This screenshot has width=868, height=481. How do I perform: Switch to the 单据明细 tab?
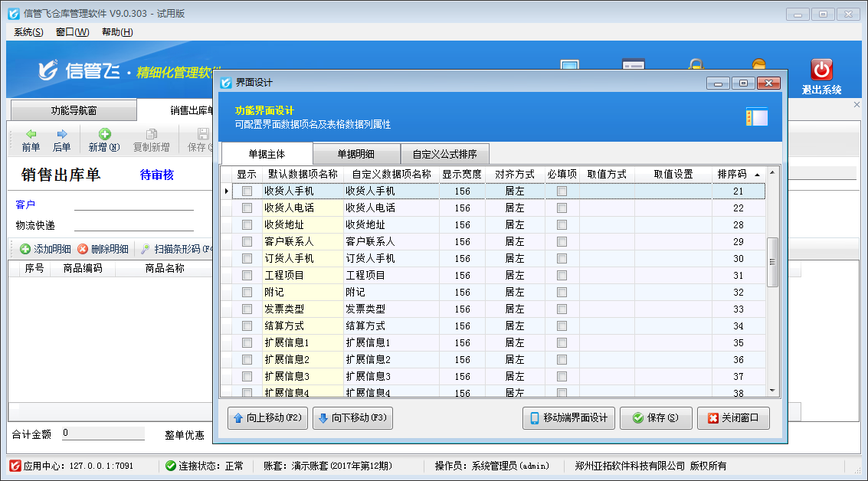coord(356,153)
